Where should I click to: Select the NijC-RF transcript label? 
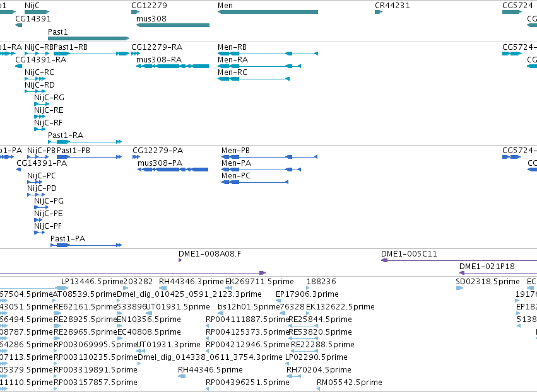[49, 123]
